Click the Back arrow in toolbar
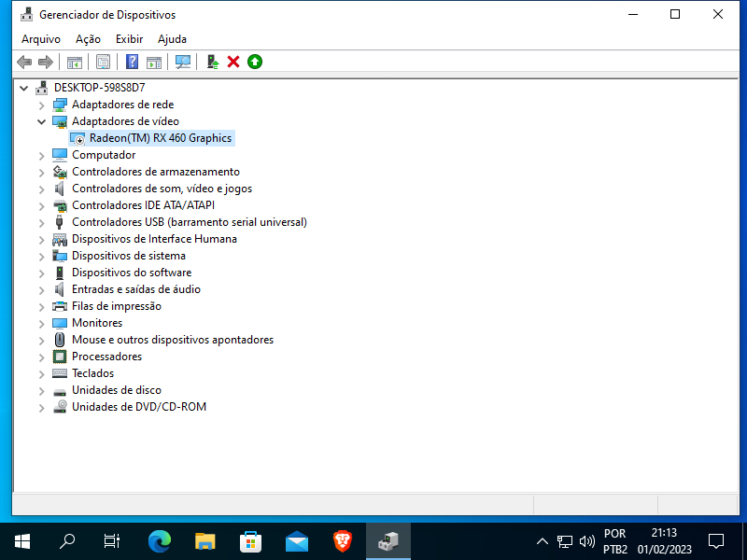 [24, 62]
